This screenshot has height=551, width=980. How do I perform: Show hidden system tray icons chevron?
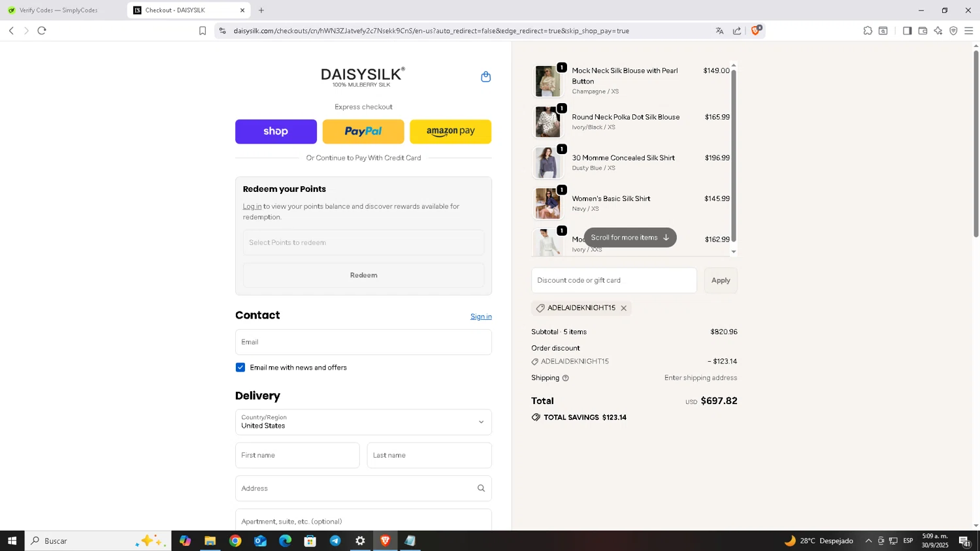pyautogui.click(x=868, y=541)
